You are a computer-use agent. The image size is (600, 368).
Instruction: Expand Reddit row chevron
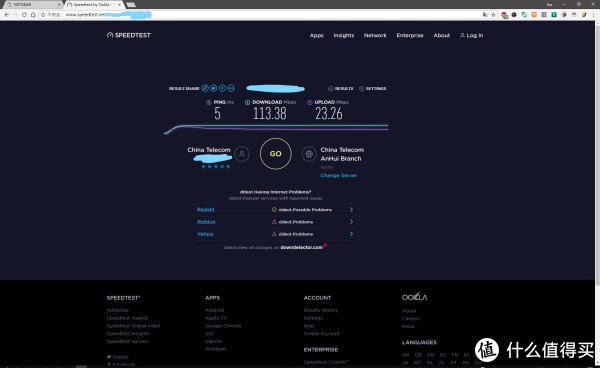[351, 210]
